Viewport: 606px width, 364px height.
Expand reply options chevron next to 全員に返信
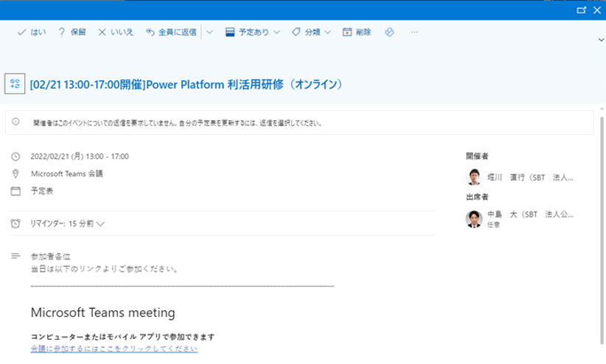[209, 32]
